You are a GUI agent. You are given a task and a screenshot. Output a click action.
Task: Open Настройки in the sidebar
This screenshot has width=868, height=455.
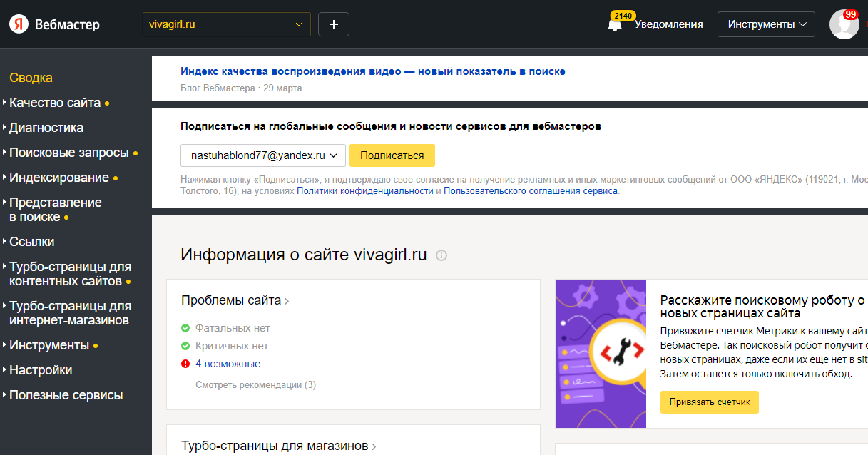click(41, 370)
